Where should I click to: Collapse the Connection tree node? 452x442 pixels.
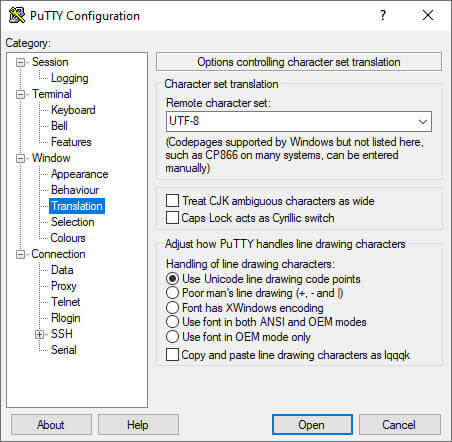[x=21, y=254]
